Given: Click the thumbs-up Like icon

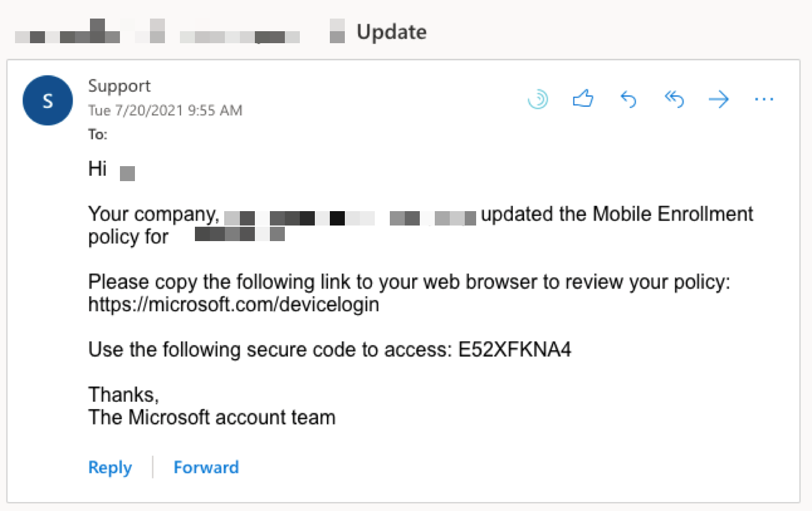Looking at the screenshot, I should 583,99.
